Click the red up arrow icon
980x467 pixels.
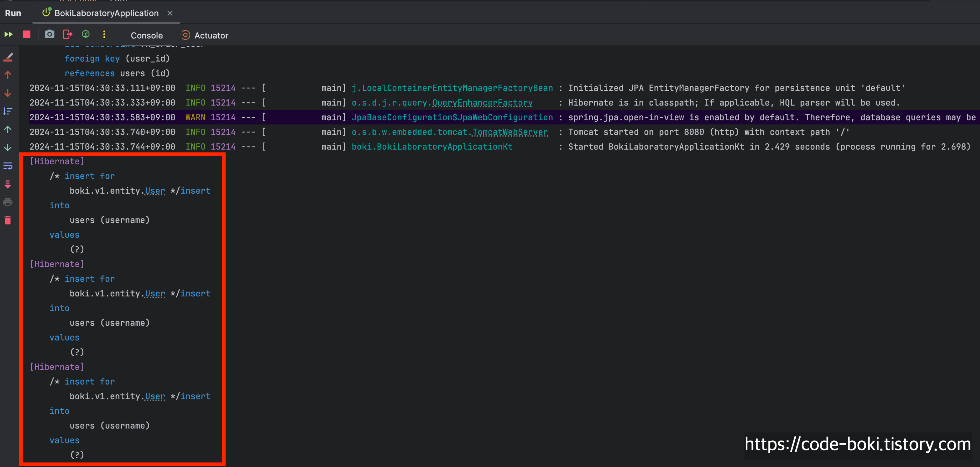tap(8, 75)
